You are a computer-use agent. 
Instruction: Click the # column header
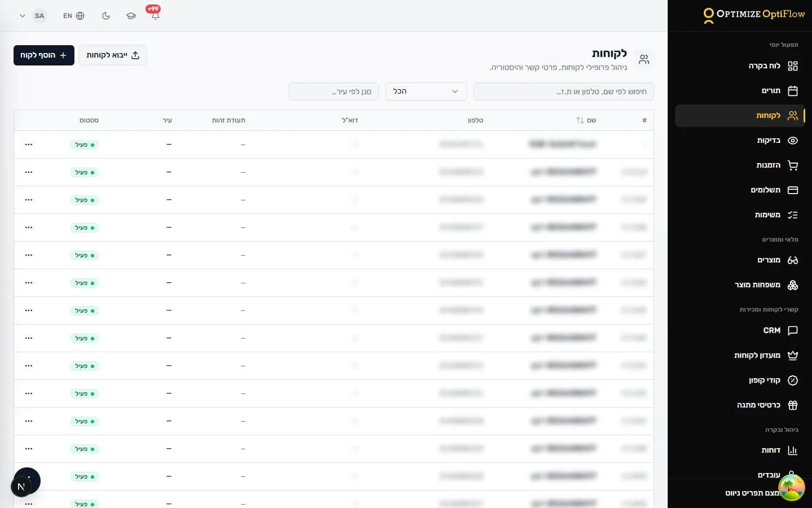[645, 120]
